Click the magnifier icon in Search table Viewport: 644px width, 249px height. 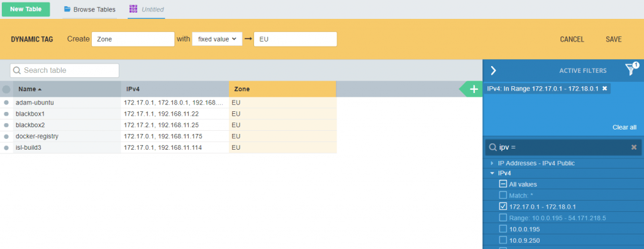(x=17, y=70)
